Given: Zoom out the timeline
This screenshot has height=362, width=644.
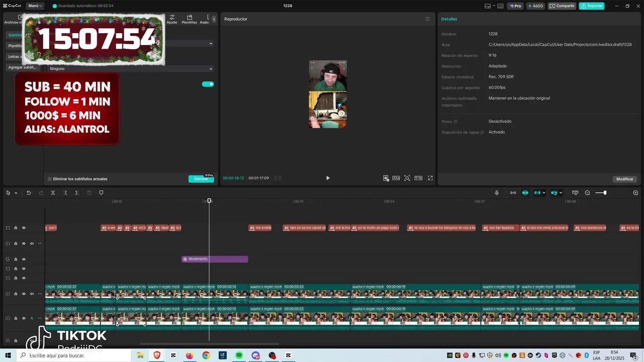Looking at the screenshot, I should (587, 193).
